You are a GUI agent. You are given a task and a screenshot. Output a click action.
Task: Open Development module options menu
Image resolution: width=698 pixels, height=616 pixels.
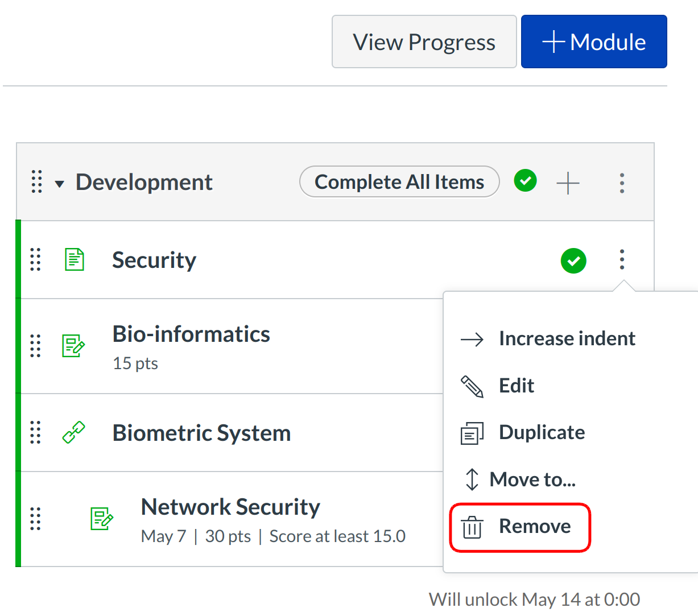point(622,183)
